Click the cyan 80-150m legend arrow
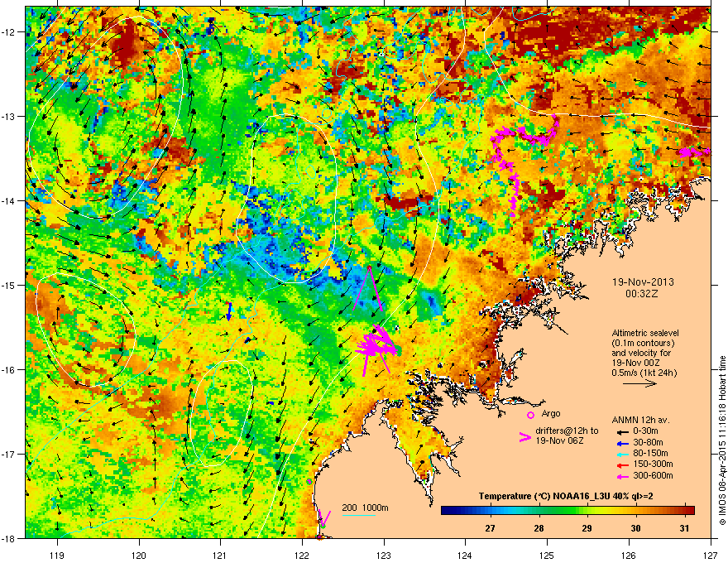The height and width of the screenshot is (563, 728). coord(622,454)
